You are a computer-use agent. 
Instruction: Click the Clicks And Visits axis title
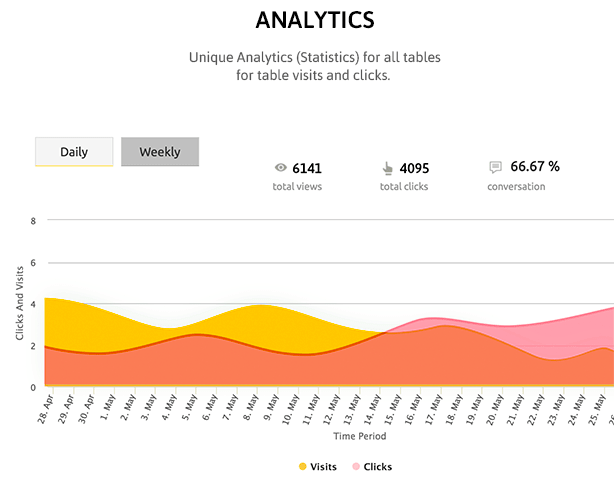(20, 303)
